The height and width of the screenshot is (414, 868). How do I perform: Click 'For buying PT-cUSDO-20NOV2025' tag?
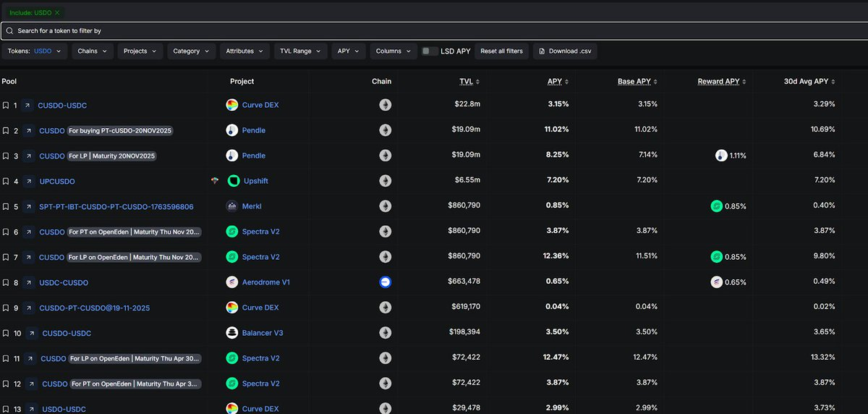pyautogui.click(x=121, y=130)
